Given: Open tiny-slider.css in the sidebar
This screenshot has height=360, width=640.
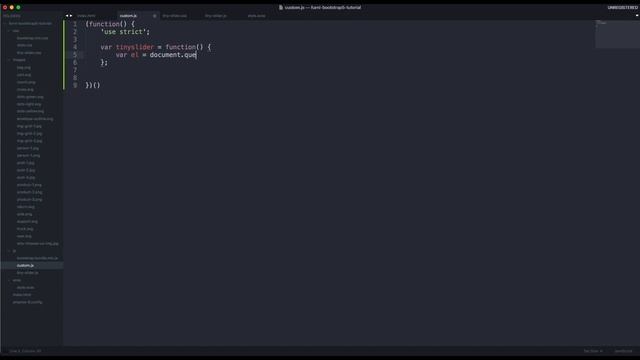Looking at the screenshot, I should point(29,53).
